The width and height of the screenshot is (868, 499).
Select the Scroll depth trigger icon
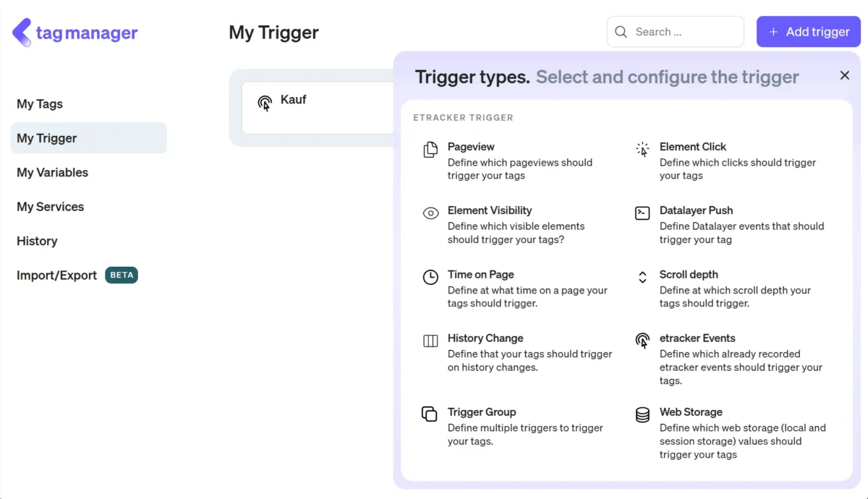point(642,277)
